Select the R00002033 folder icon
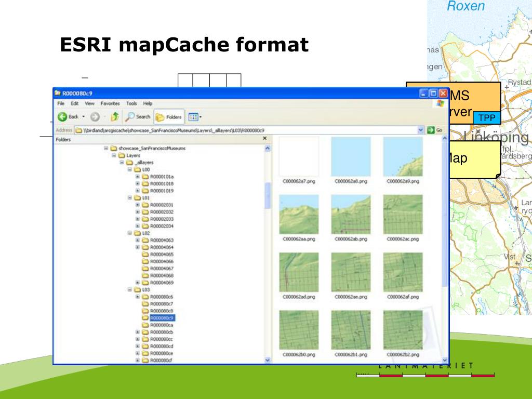The height and width of the screenshot is (399, 532). point(145,219)
